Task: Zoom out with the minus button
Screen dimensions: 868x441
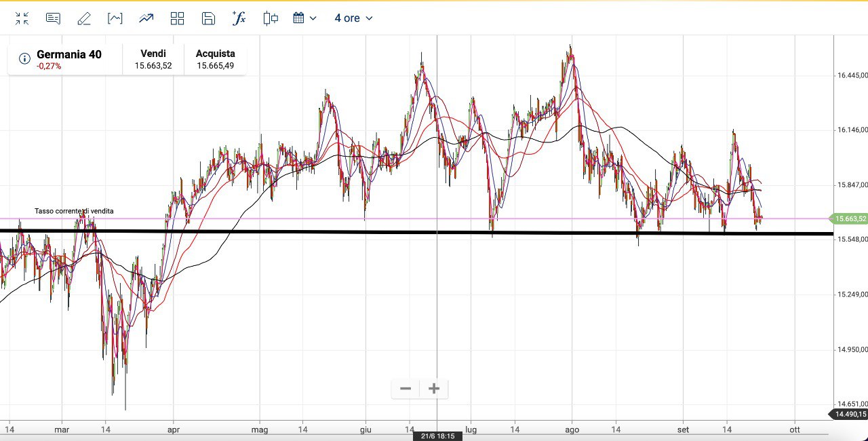Action: [x=406, y=389]
